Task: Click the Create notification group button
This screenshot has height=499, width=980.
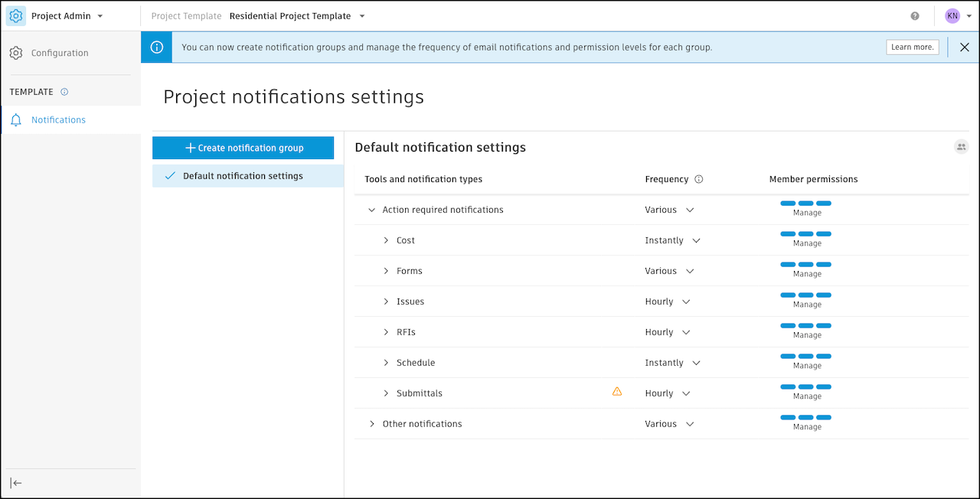Action: tap(243, 147)
